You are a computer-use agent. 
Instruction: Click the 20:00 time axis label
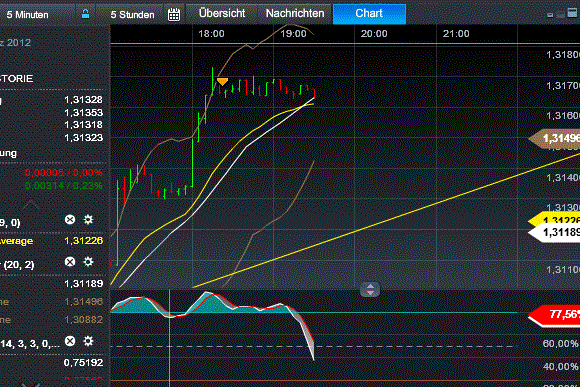coord(374,34)
